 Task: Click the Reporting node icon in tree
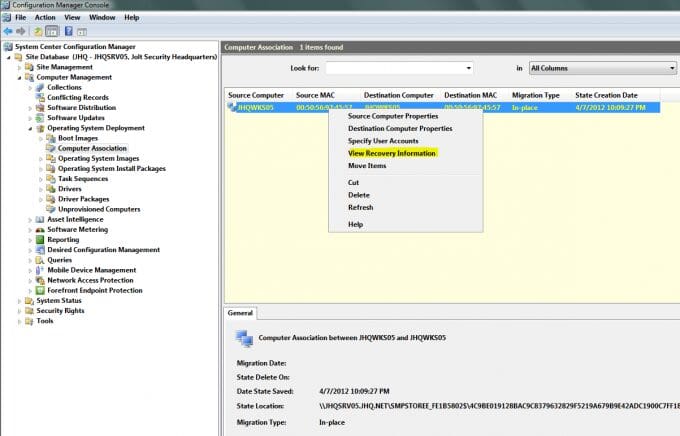pos(41,239)
